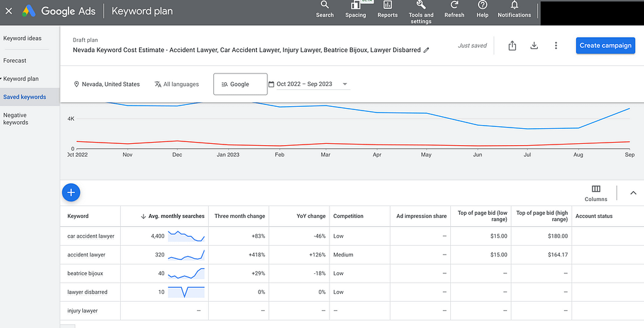Select the injury lawyer keyword
644x328 pixels.
pos(82,311)
